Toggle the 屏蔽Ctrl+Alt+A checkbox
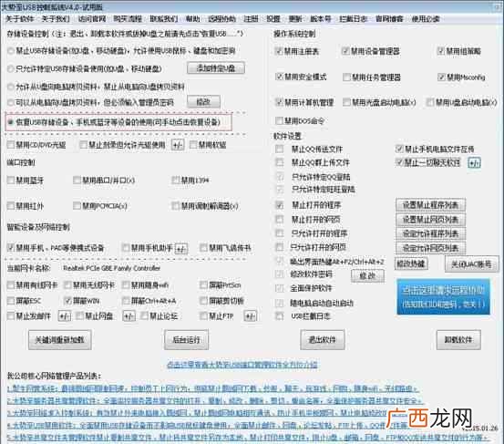The height and width of the screenshot is (444, 504). click(x=126, y=301)
